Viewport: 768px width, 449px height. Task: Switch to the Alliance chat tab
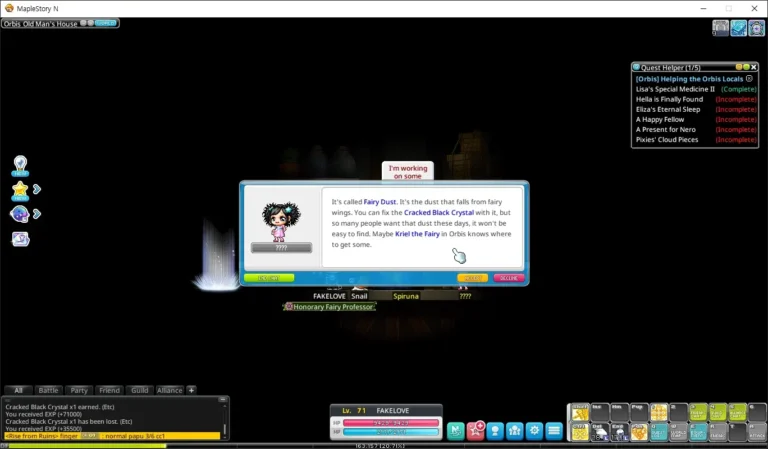(169, 390)
